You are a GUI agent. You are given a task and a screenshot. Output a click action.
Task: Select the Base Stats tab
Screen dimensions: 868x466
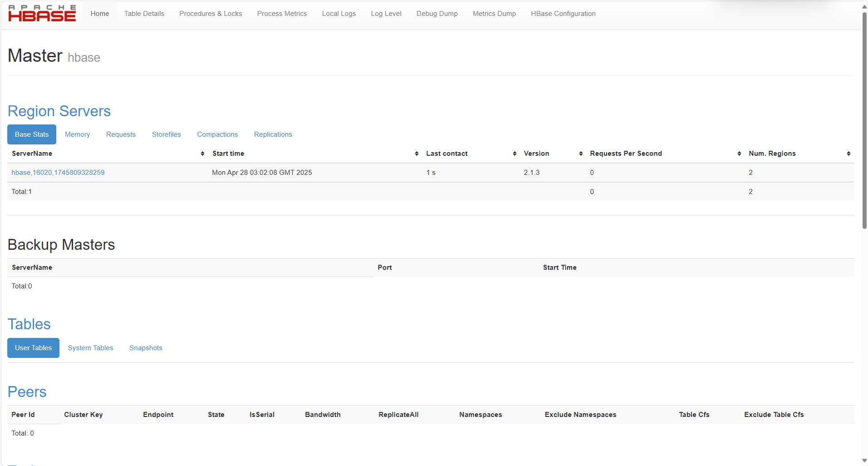[32, 134]
